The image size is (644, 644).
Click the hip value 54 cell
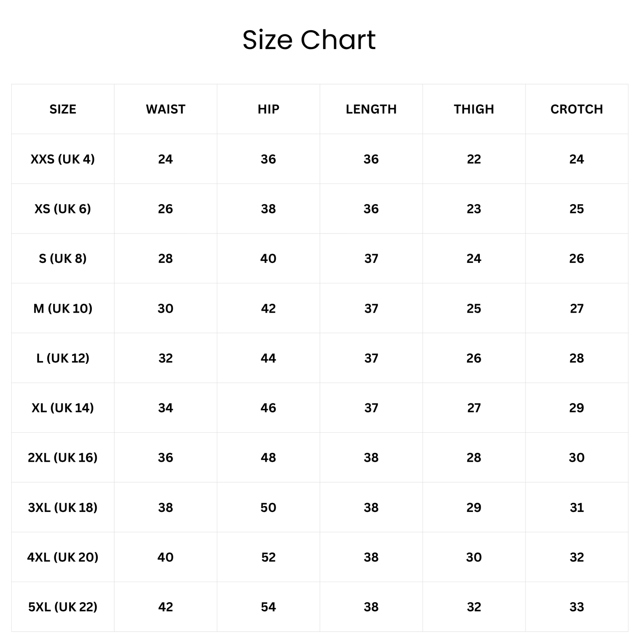click(x=268, y=607)
